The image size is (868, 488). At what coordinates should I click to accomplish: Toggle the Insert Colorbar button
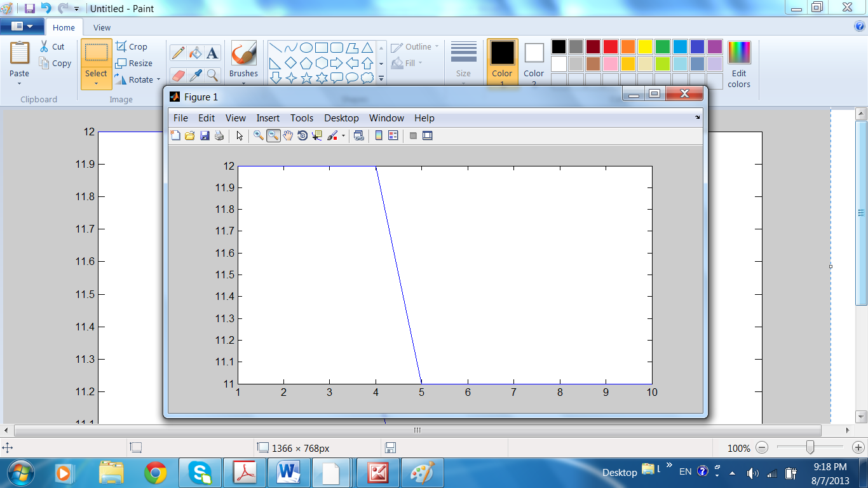pyautogui.click(x=379, y=135)
